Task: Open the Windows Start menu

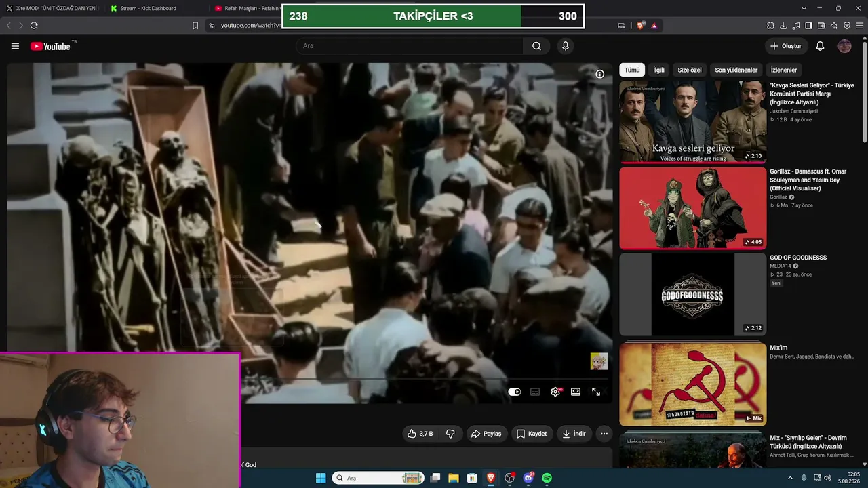Action: [321, 478]
